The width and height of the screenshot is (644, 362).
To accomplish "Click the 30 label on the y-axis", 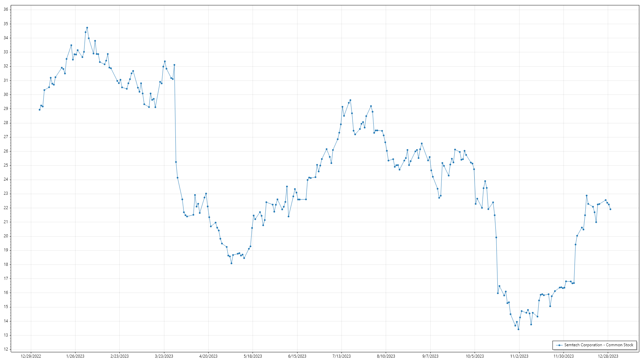I will pyautogui.click(x=6, y=95).
